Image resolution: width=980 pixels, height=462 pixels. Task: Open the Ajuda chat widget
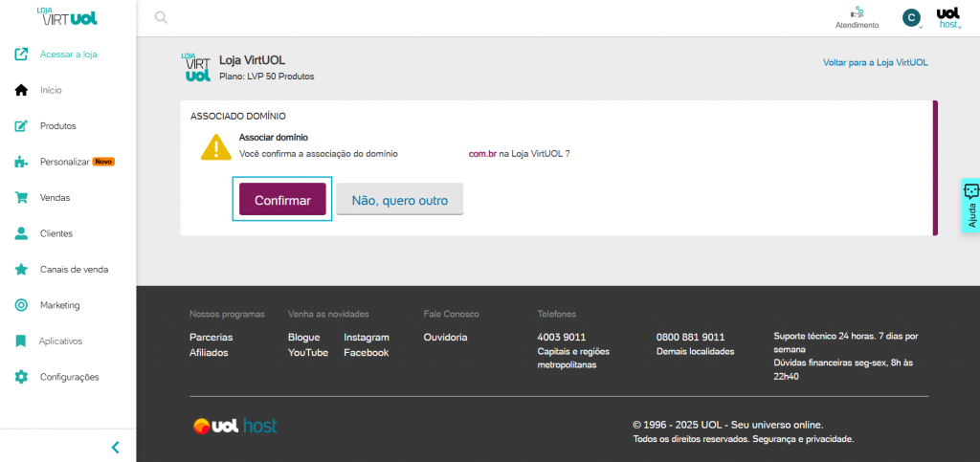pyautogui.click(x=970, y=206)
